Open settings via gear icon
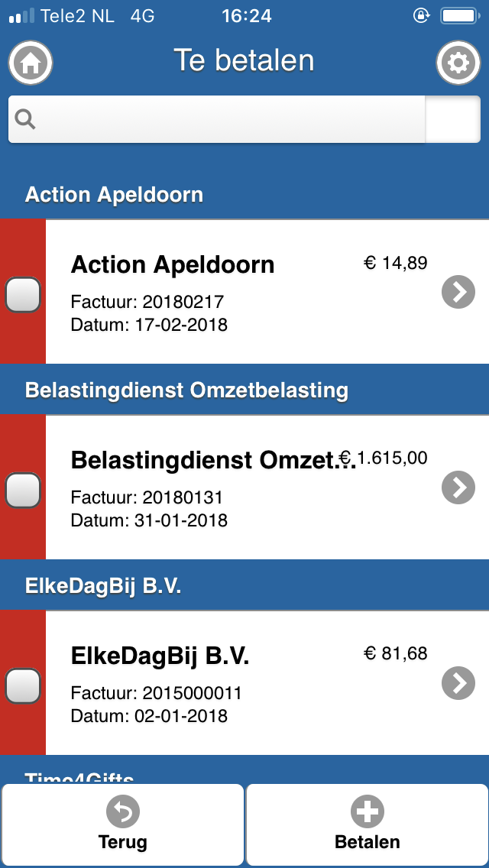Screen dimensions: 489x868 458,63
